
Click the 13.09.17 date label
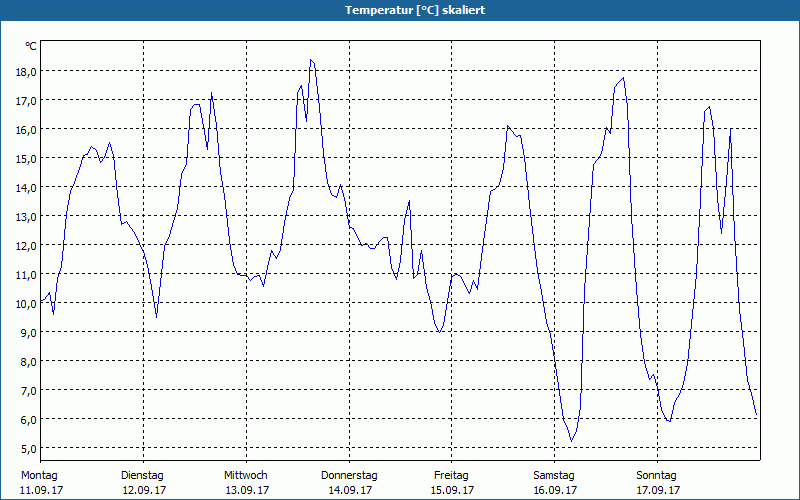click(247, 490)
